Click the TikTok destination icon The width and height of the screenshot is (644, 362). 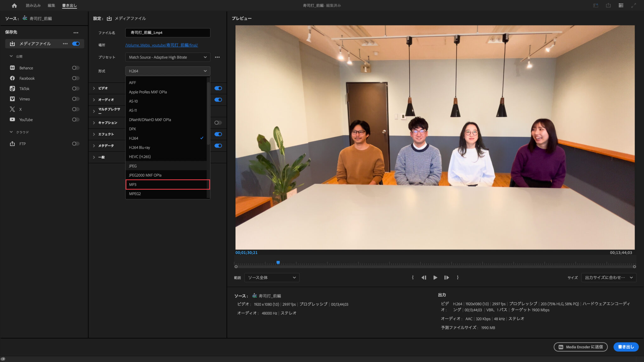click(x=12, y=89)
